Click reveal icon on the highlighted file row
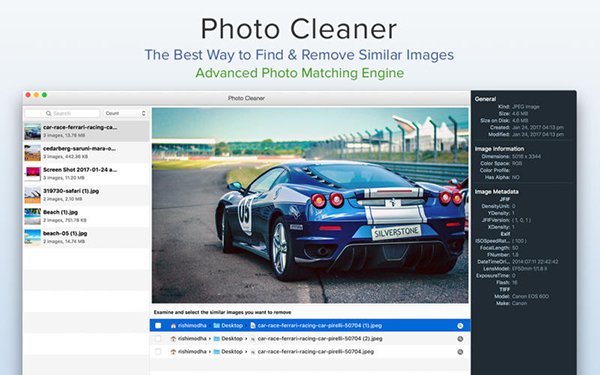This screenshot has width=600, height=375. (x=460, y=326)
